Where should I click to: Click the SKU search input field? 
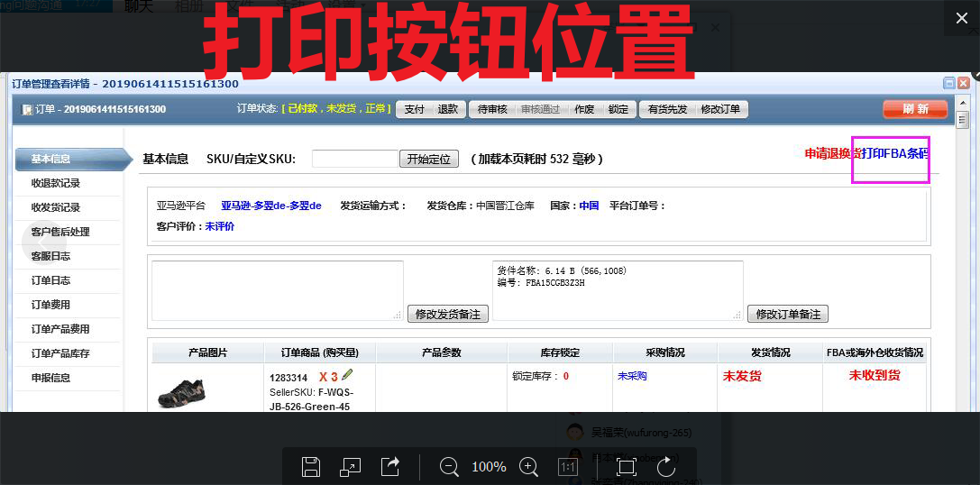pos(355,159)
